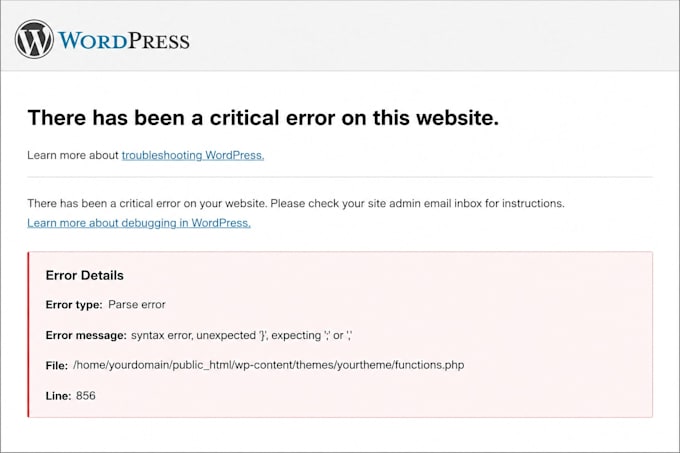680x453 pixels.
Task: Click the syntax error message text
Action: [x=242, y=335]
